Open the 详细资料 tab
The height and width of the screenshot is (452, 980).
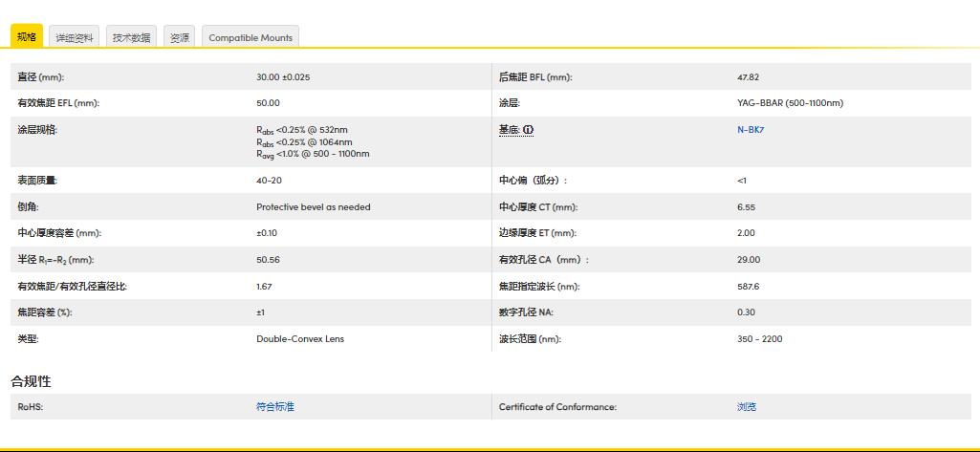point(75,37)
